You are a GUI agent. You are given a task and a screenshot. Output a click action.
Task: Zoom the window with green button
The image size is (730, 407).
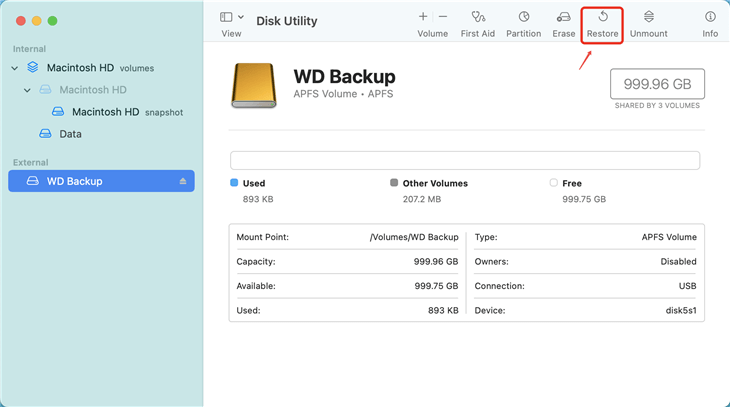(53, 20)
